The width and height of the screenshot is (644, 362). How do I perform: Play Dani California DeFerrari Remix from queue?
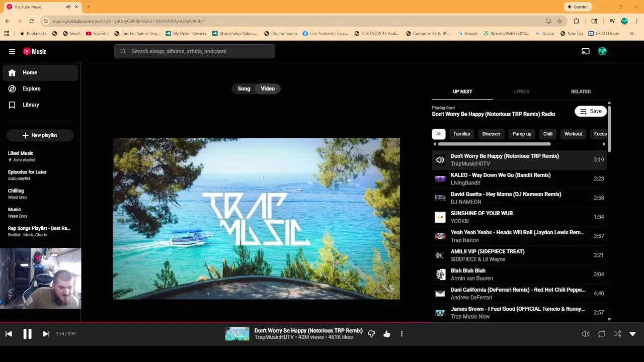[519, 293]
